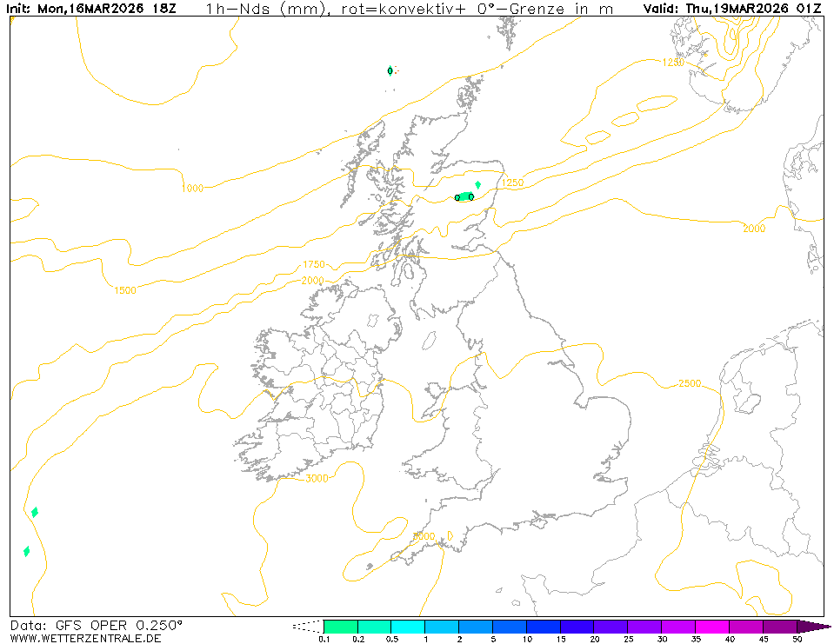Select the legend swatch between 1 and 2
The image size is (834, 644).
coord(441,627)
